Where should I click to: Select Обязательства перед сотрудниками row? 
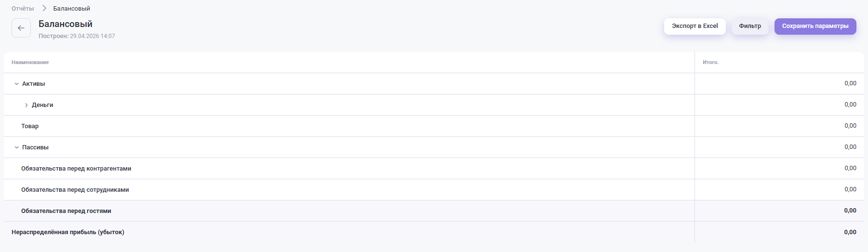pos(75,190)
